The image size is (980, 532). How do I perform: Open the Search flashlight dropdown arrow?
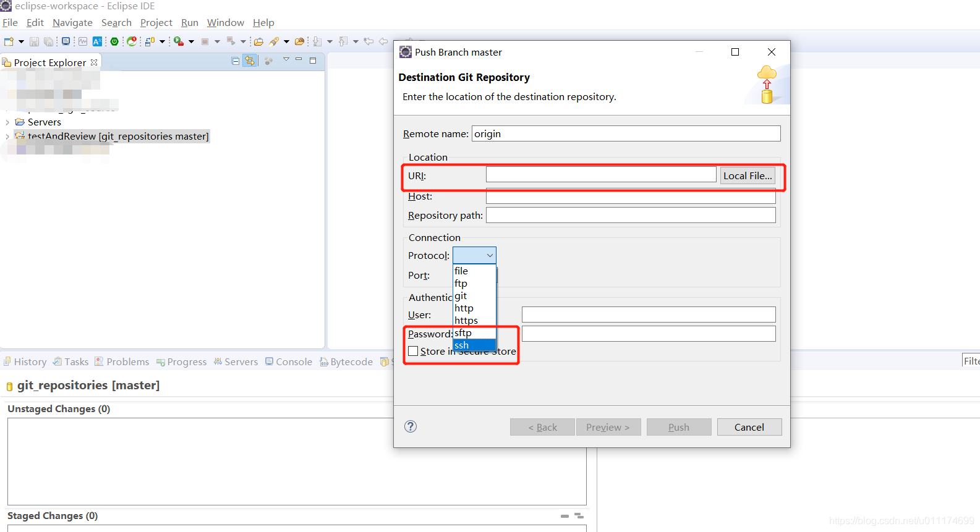point(286,41)
